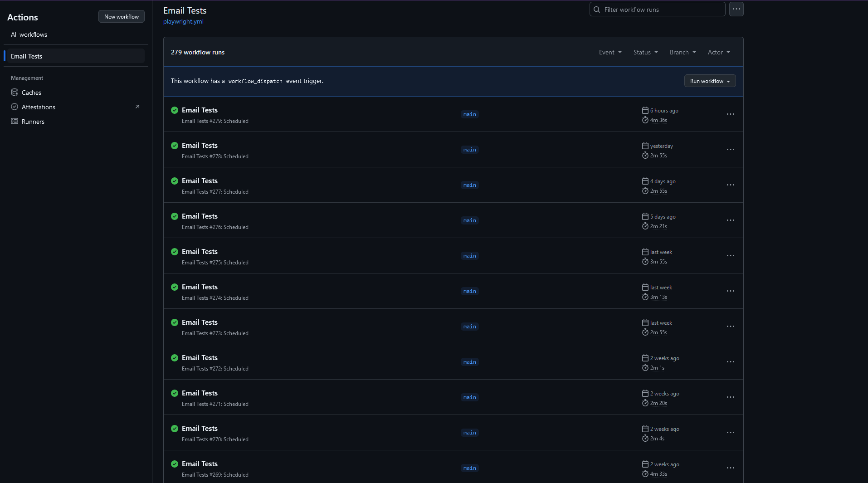Click the Runners server icon

pos(15,122)
